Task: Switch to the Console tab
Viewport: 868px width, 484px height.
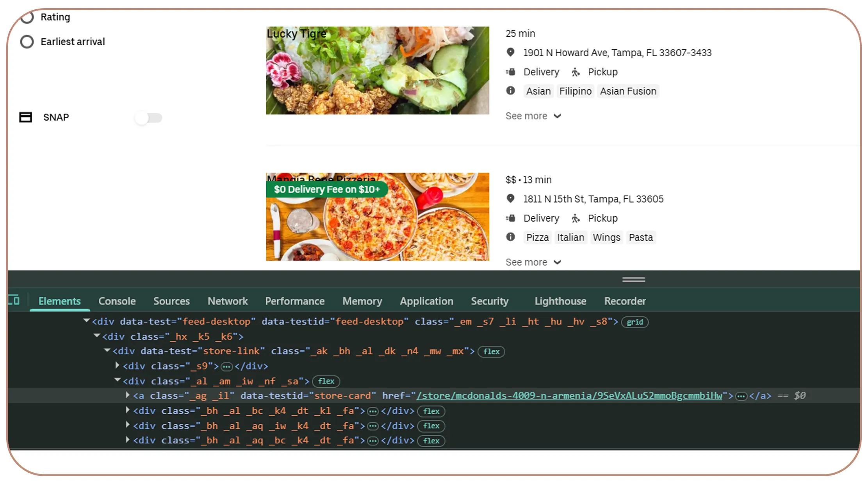Action: tap(117, 301)
